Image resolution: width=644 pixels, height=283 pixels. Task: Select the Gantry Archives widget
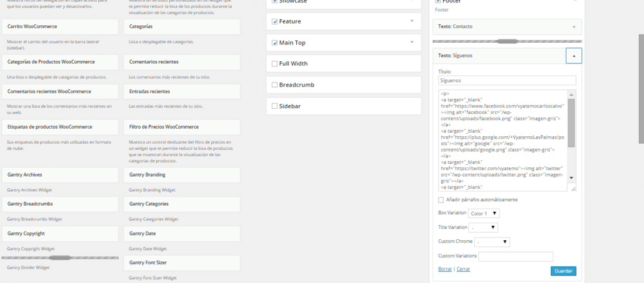(x=60, y=175)
